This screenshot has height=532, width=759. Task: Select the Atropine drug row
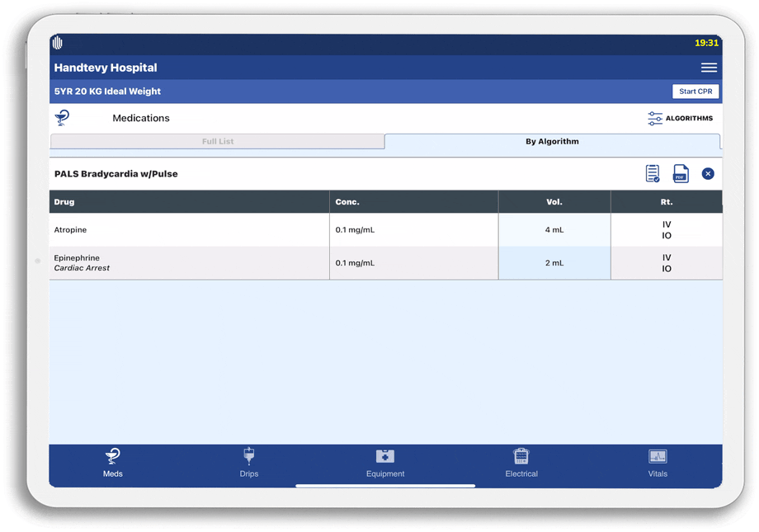point(190,230)
